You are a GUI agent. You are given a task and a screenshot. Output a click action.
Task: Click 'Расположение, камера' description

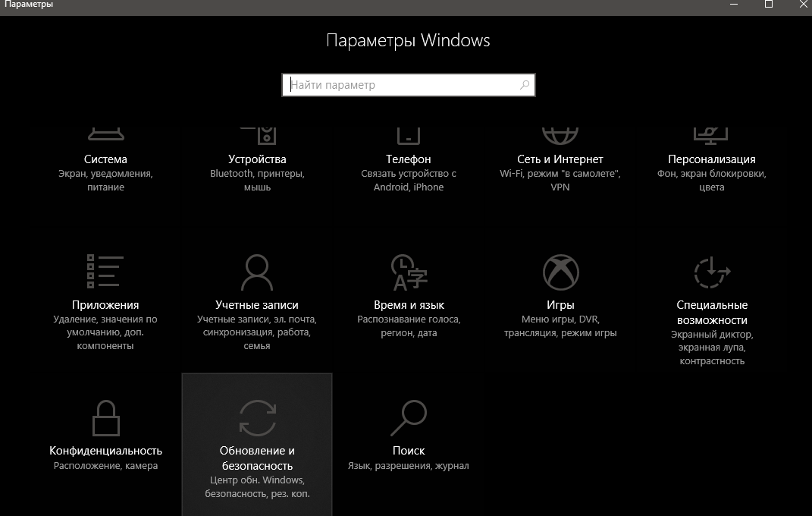[105, 466]
